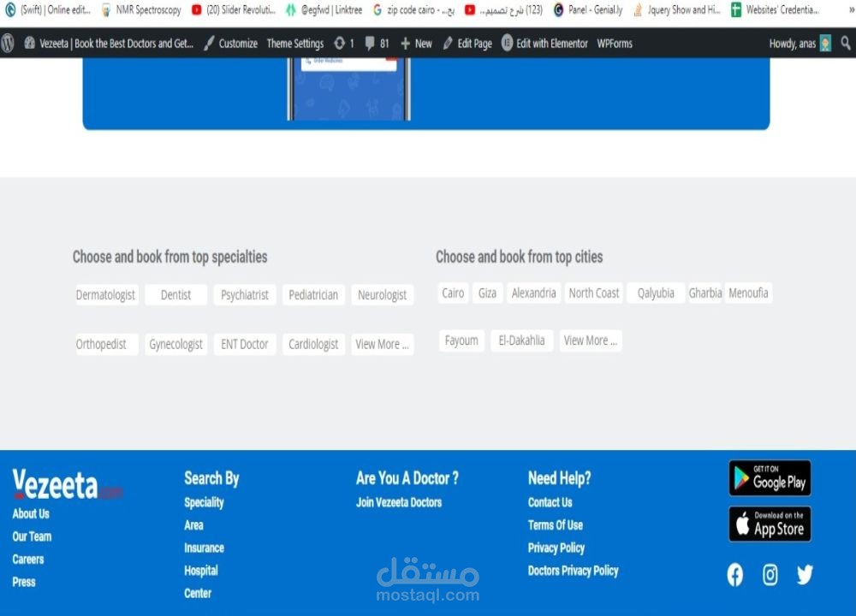Select Cairo from the top cities list
The height and width of the screenshot is (616, 856).
point(452,293)
